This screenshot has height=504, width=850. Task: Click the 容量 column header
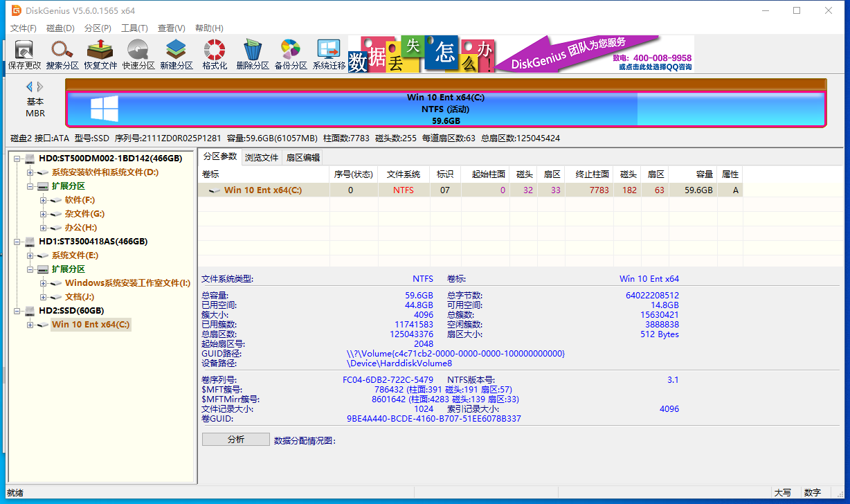[x=694, y=174]
